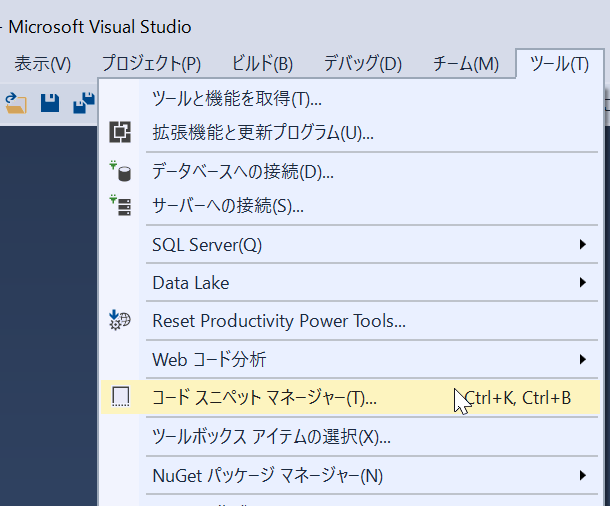Click the Save toolbar icon
The width and height of the screenshot is (610, 506).
pyautogui.click(x=50, y=103)
